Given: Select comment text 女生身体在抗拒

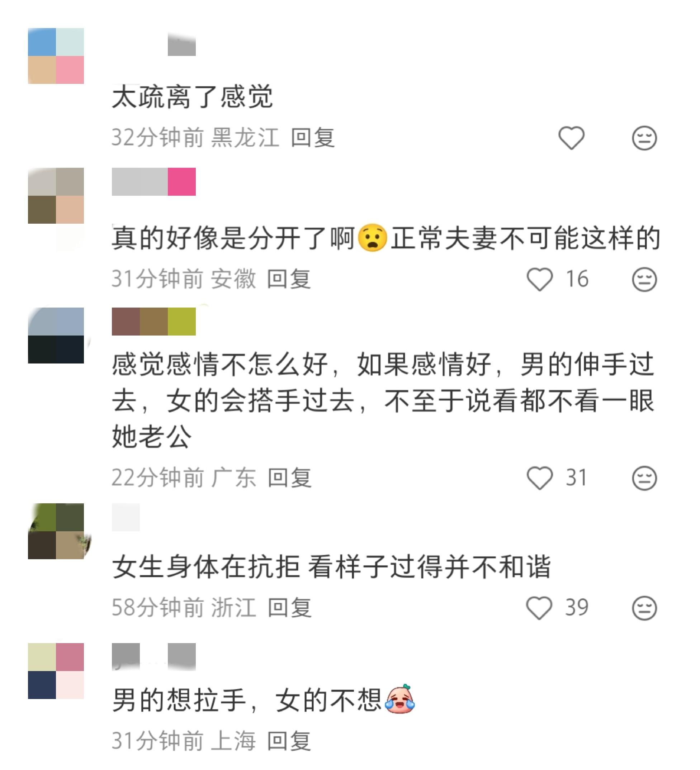Looking at the screenshot, I should coord(205,567).
